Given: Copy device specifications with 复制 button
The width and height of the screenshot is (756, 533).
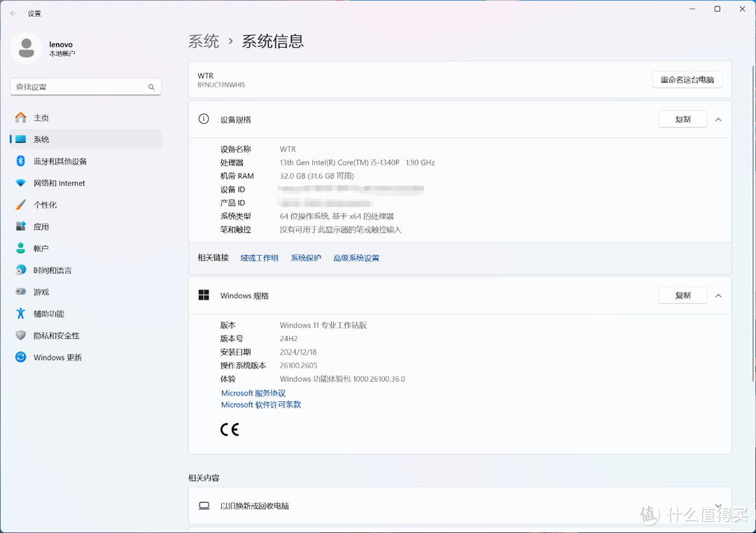Looking at the screenshot, I should (682, 119).
